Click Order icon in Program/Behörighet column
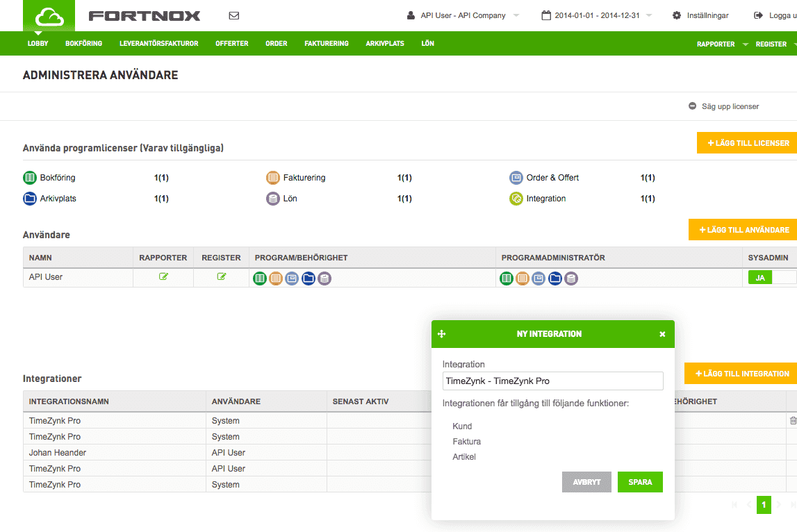Viewport: 797px width, 532px height. click(x=292, y=278)
